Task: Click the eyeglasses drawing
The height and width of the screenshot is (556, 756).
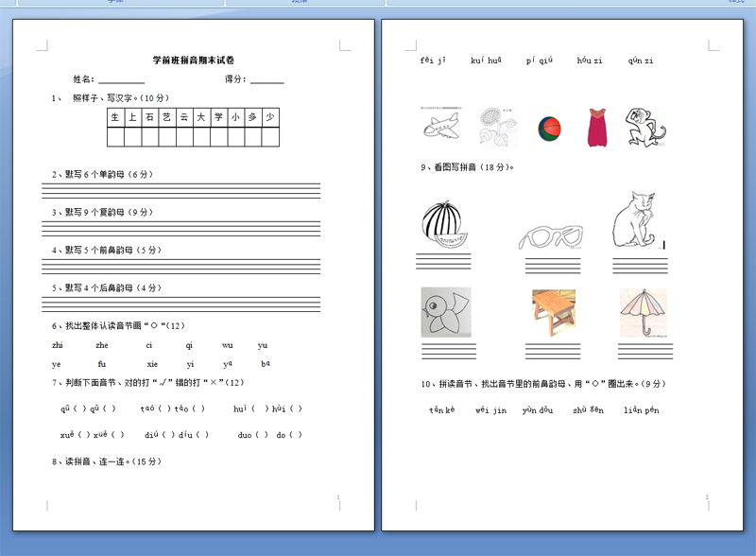Action: pyautogui.click(x=551, y=237)
